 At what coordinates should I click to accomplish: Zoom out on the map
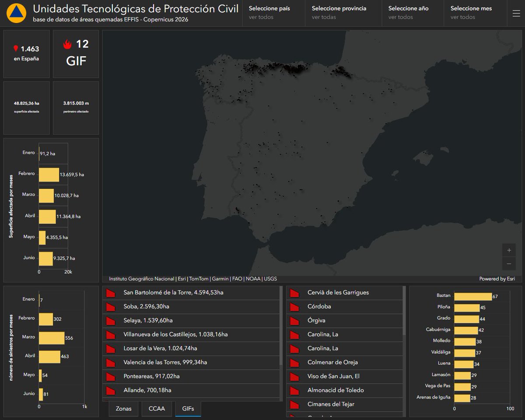point(509,264)
